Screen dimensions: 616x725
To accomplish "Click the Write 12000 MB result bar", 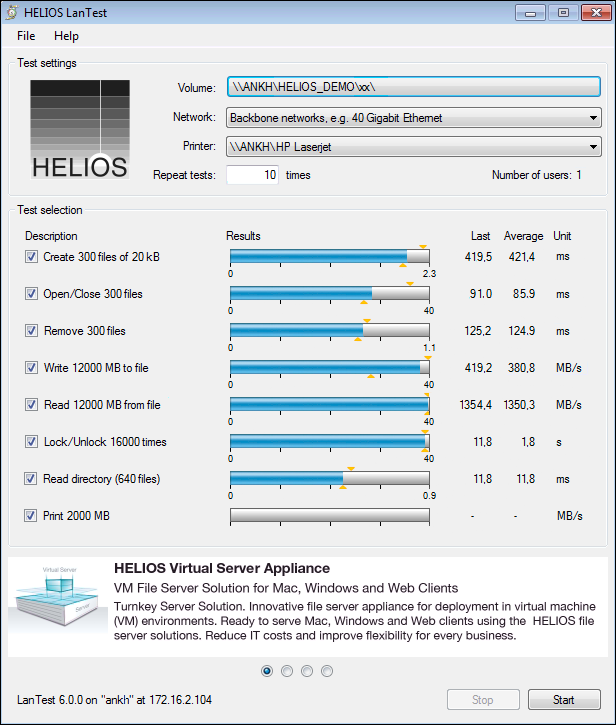I will coord(330,367).
